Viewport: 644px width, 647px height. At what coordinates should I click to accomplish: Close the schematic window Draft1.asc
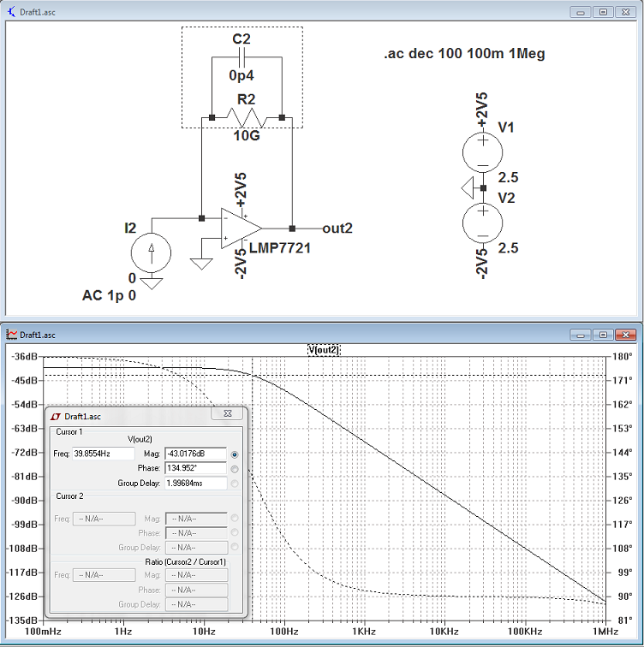tap(625, 12)
